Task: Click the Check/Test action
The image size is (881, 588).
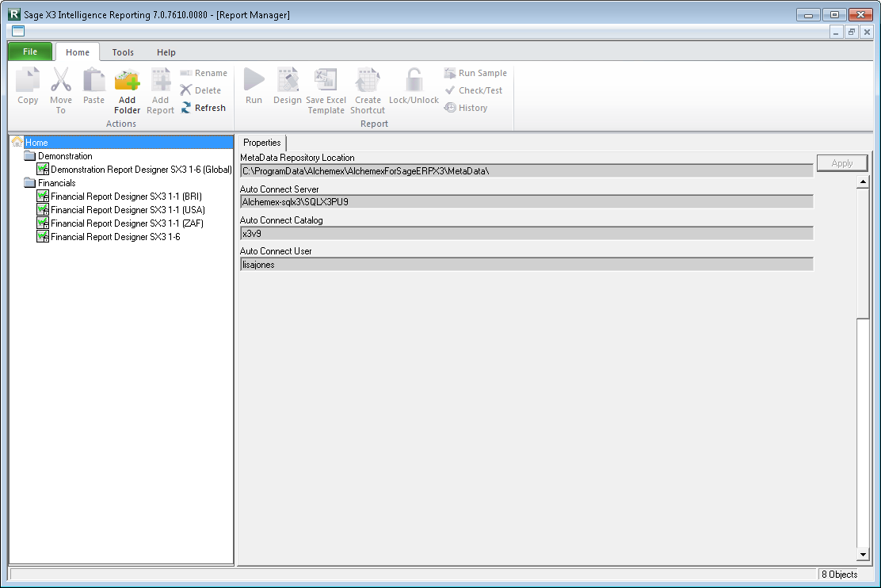Action: click(473, 90)
